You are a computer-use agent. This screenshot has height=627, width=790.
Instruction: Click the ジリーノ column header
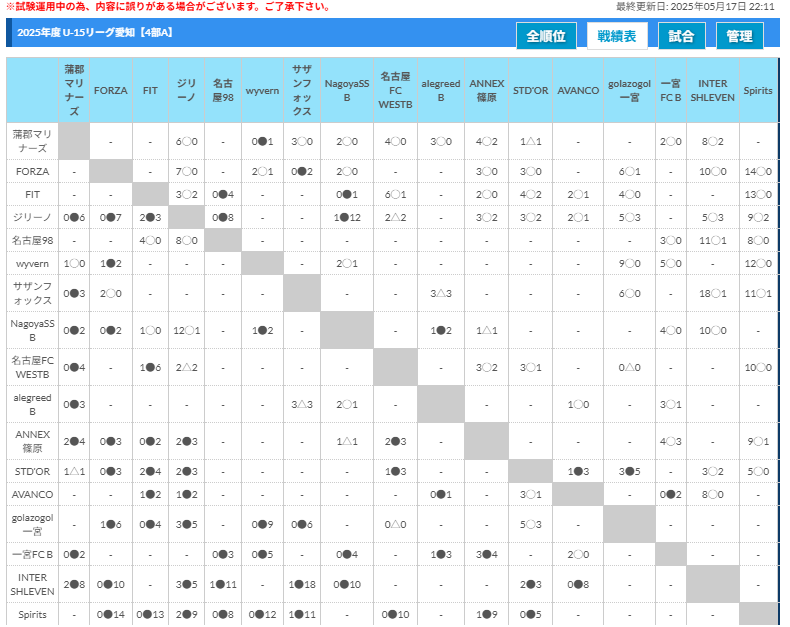(x=186, y=90)
